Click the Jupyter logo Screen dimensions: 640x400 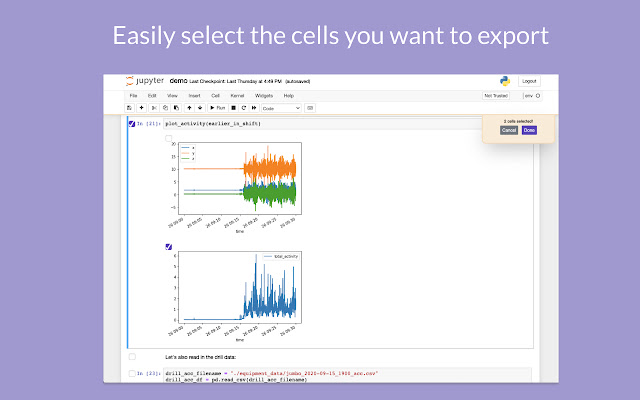[145, 81]
